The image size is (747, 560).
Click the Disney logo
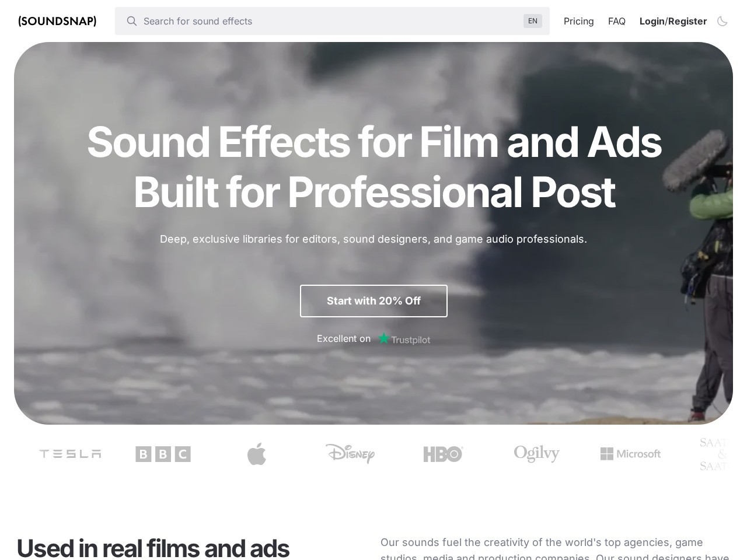tap(350, 453)
